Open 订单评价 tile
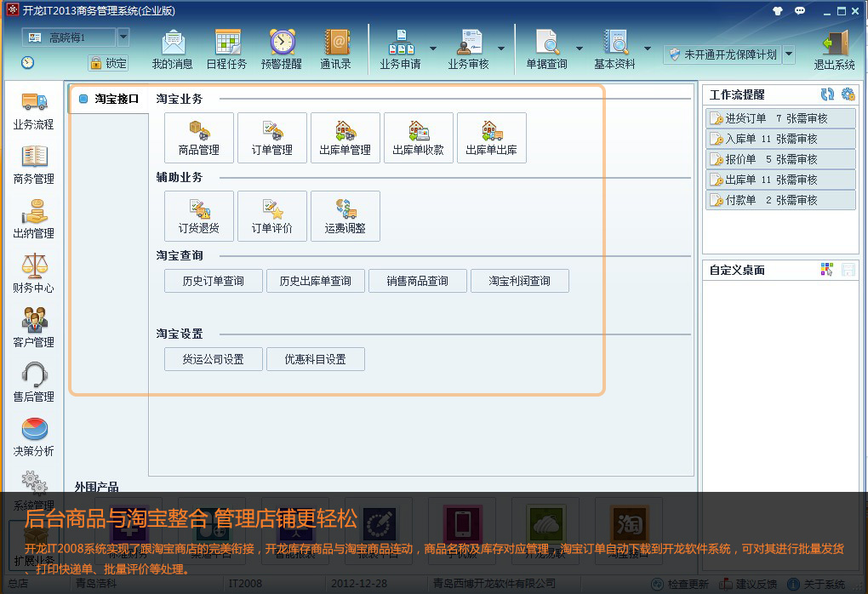This screenshot has width=868, height=594. [272, 216]
